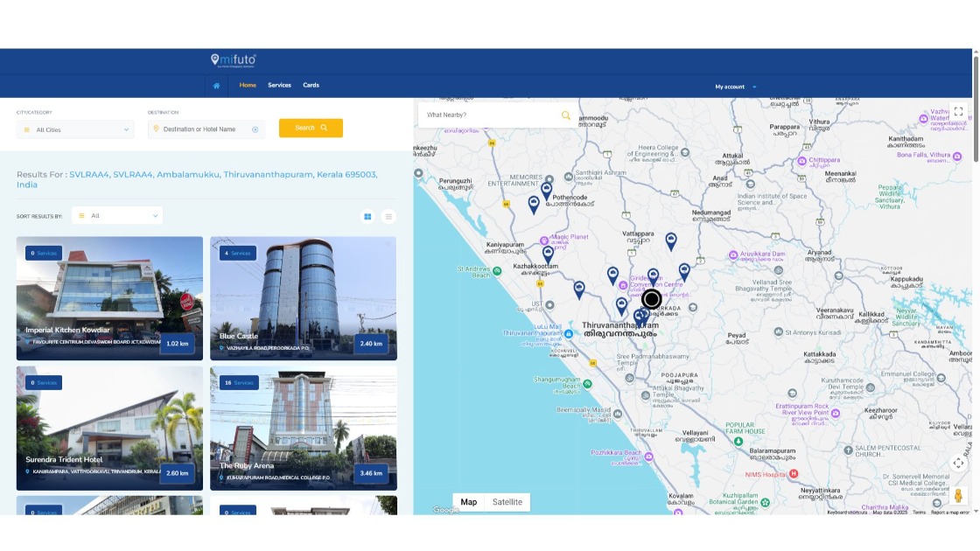This screenshot has width=980, height=551.
Task: Click Report a map error link
Action: coord(950,513)
